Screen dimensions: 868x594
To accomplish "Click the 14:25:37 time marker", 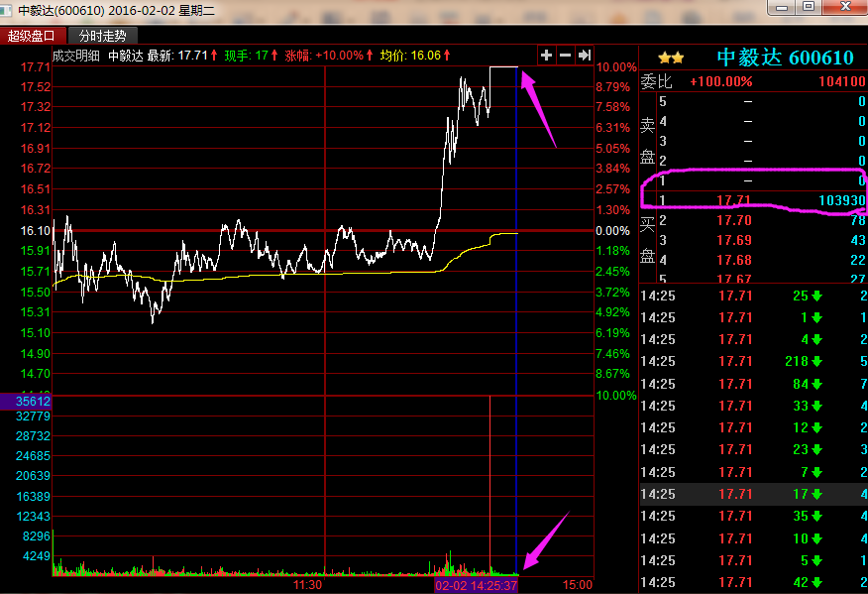I will pos(477,585).
